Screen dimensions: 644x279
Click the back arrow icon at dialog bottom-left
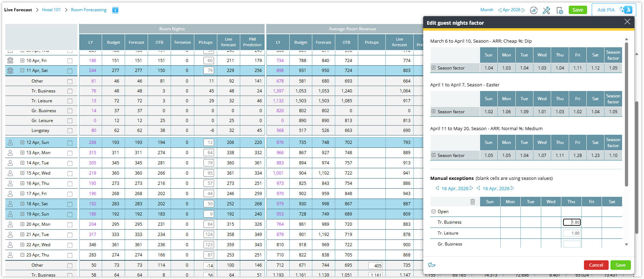pyautogui.click(x=432, y=265)
